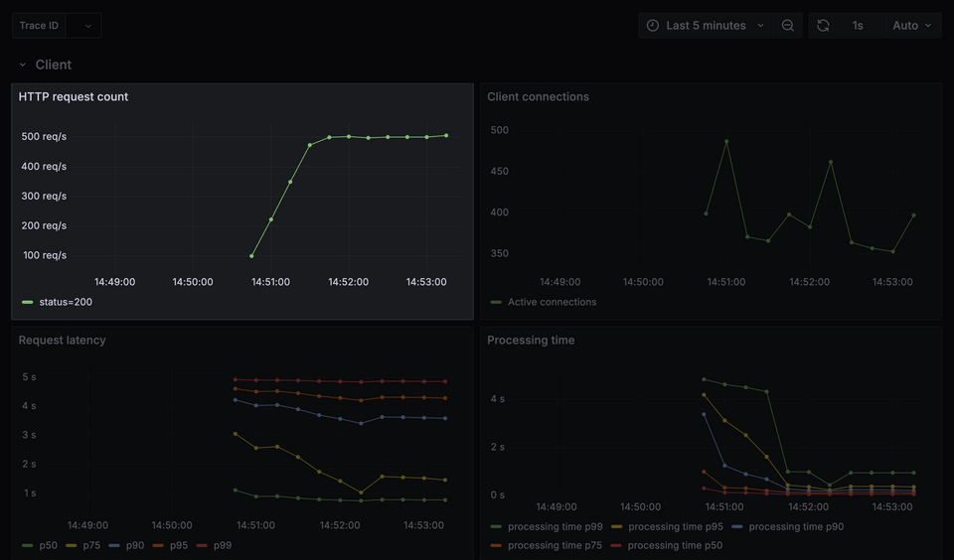Toggle the p50 latency legend series
Screen dimensions: 954x560
click(x=48, y=545)
